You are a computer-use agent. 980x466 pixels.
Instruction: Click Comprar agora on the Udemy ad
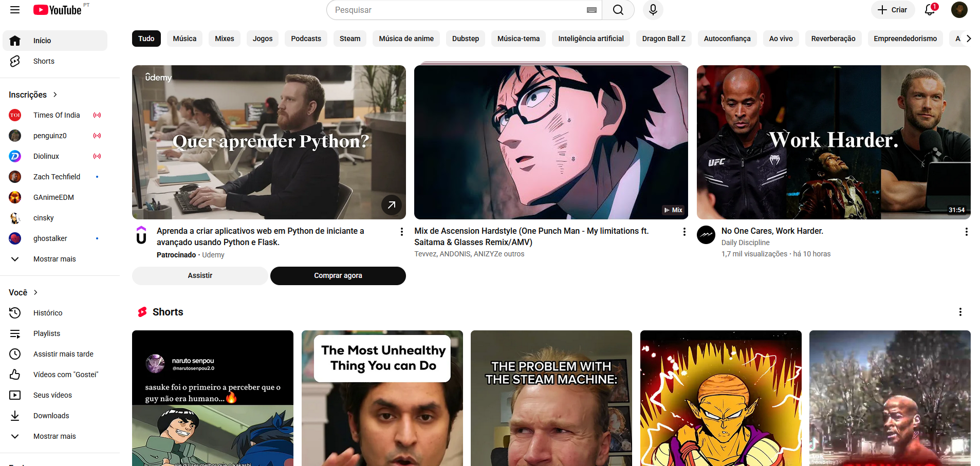click(x=338, y=275)
